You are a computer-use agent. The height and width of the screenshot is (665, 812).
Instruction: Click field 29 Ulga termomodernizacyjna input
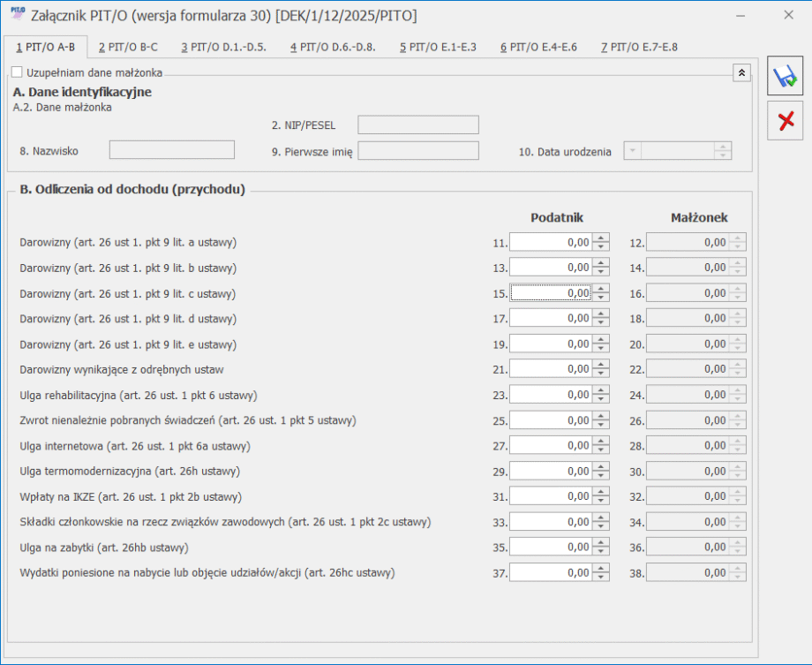point(551,472)
